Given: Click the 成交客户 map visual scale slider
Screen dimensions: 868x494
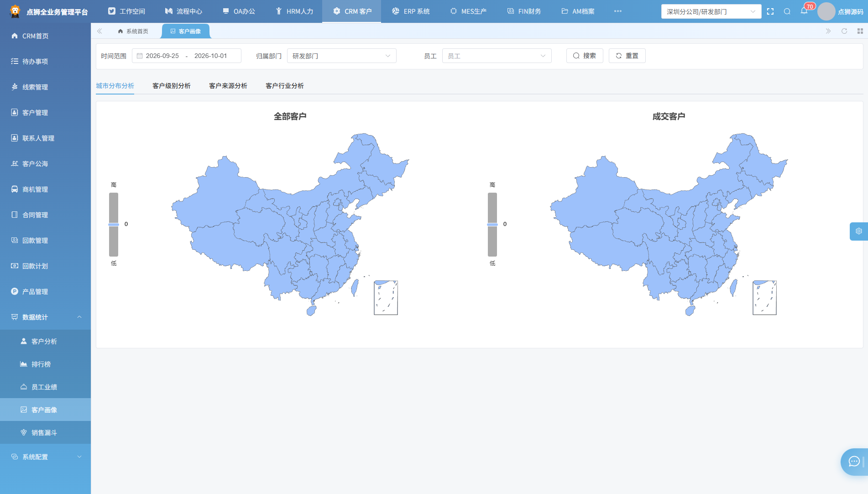Looking at the screenshot, I should coord(492,224).
